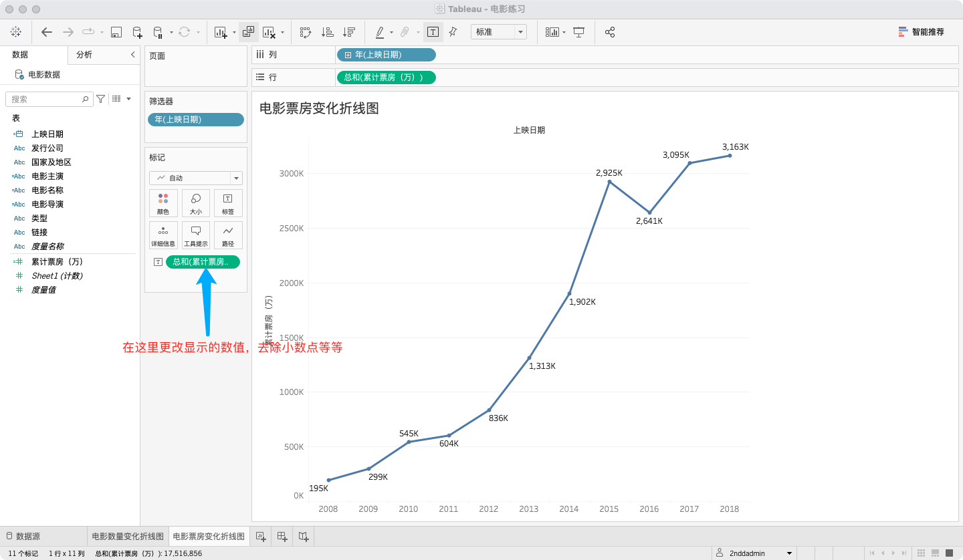
Task: Clear the sheet
Action: pos(270,31)
